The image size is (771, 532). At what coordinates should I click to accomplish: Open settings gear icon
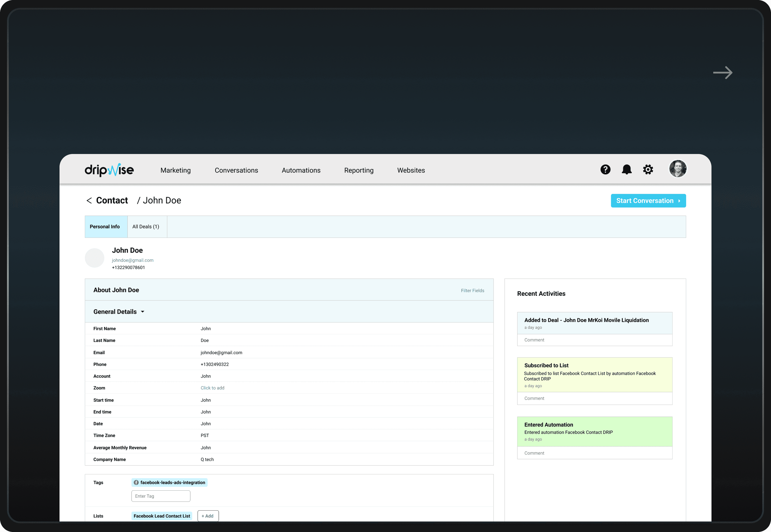pyautogui.click(x=648, y=170)
